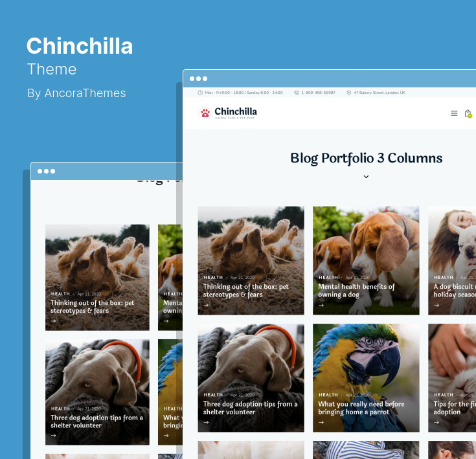This screenshot has width=476, height=459.
Task: Click the red paw logo icon
Action: click(205, 113)
